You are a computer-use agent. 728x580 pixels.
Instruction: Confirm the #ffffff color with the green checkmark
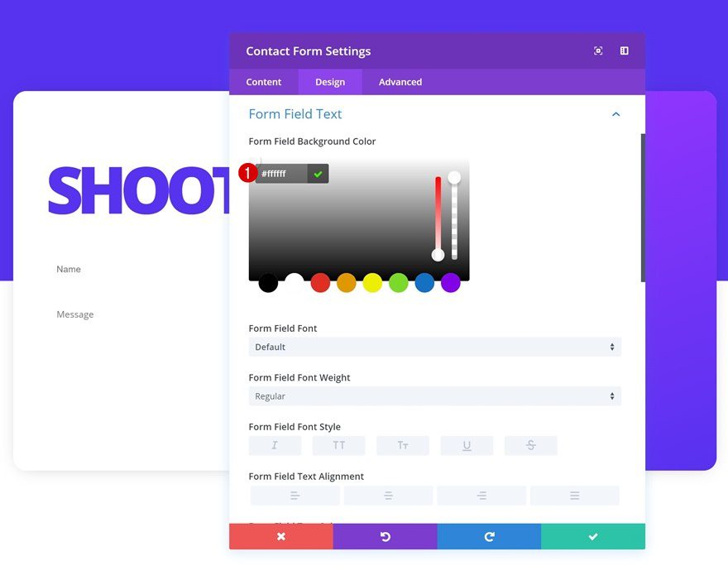click(318, 173)
